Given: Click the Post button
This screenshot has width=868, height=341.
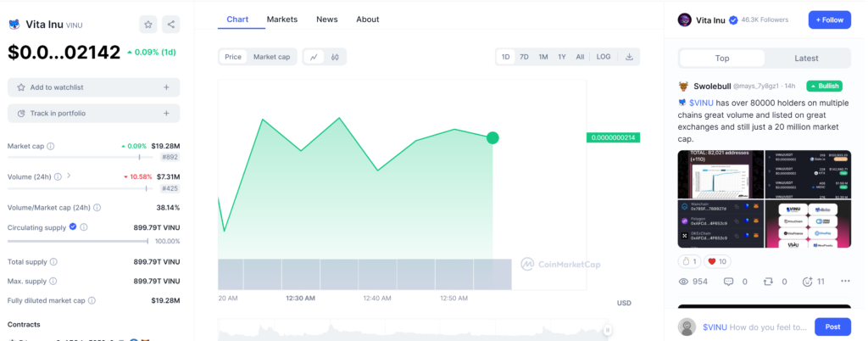Looking at the screenshot, I should tap(832, 327).
